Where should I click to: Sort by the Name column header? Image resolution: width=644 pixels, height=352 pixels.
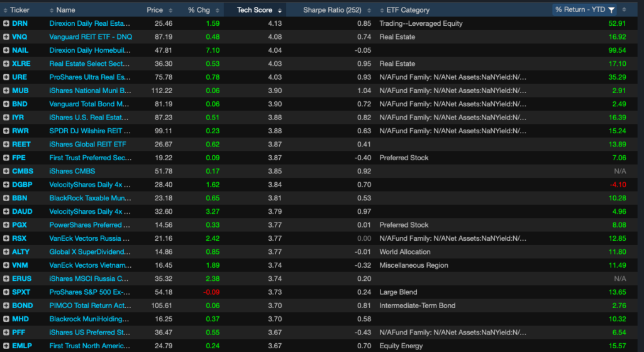pos(65,10)
